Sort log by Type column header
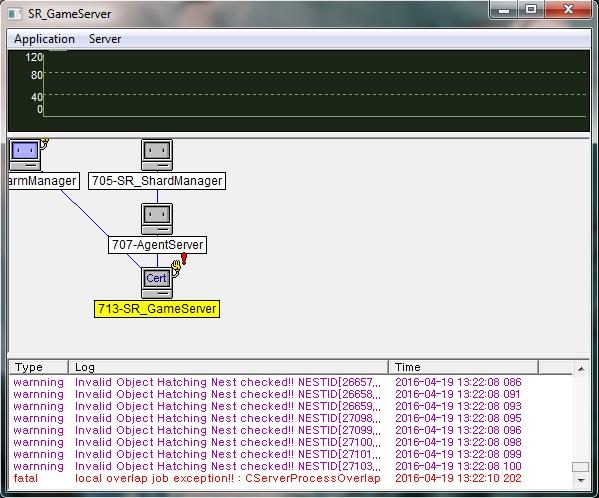The height and width of the screenshot is (498, 599). click(39, 367)
